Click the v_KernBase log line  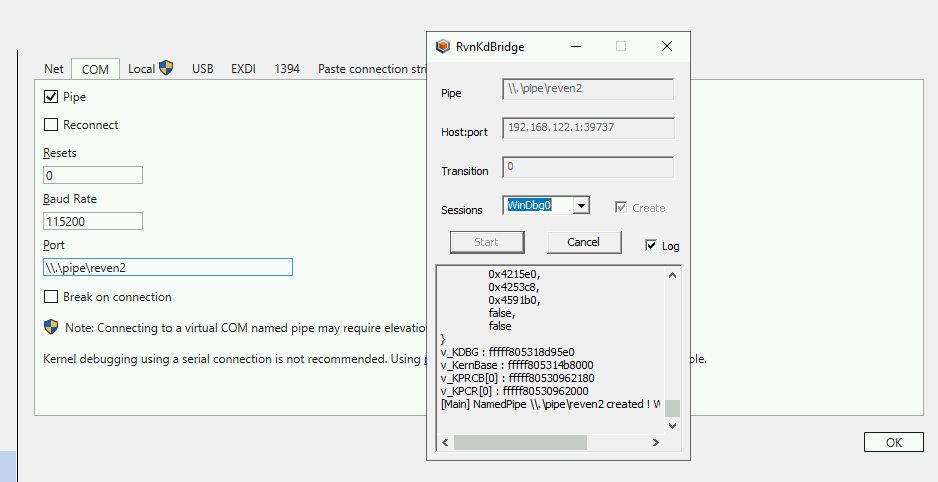(x=517, y=365)
